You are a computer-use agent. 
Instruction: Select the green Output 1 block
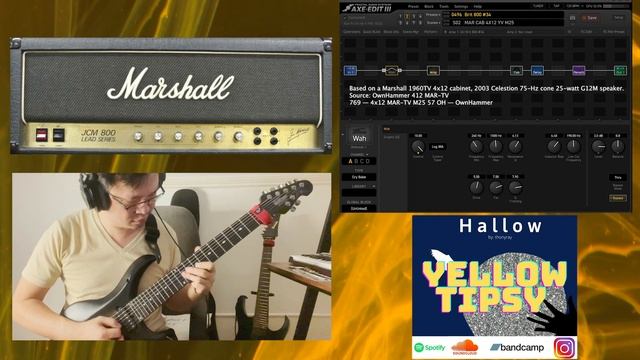click(x=620, y=71)
